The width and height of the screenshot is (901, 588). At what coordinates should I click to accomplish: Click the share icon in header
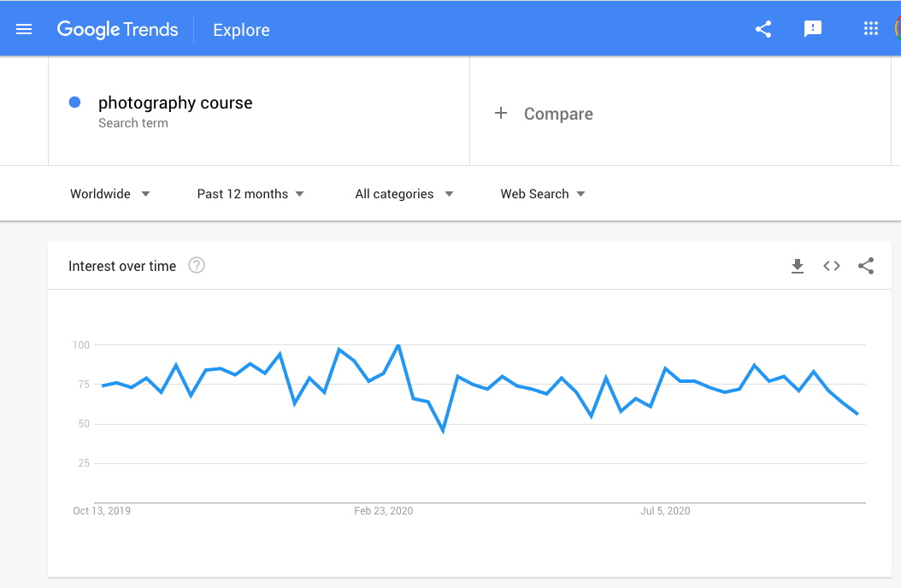pos(763,29)
